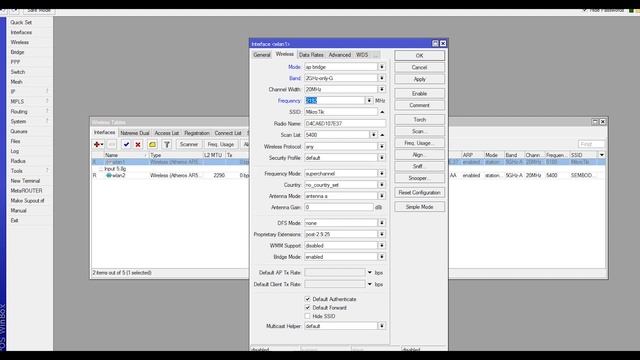Open New Terminal from the sidebar
This screenshot has width=640, height=360.
[x=25, y=181]
